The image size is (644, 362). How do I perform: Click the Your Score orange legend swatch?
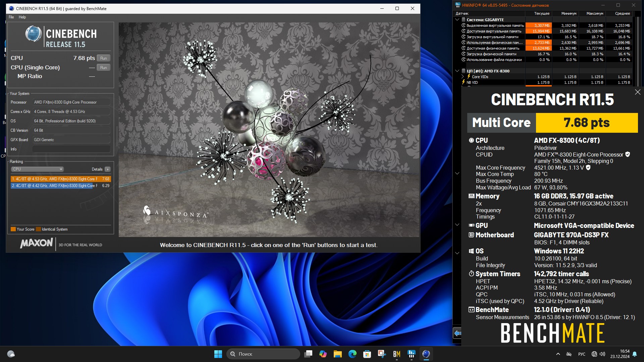click(x=13, y=229)
